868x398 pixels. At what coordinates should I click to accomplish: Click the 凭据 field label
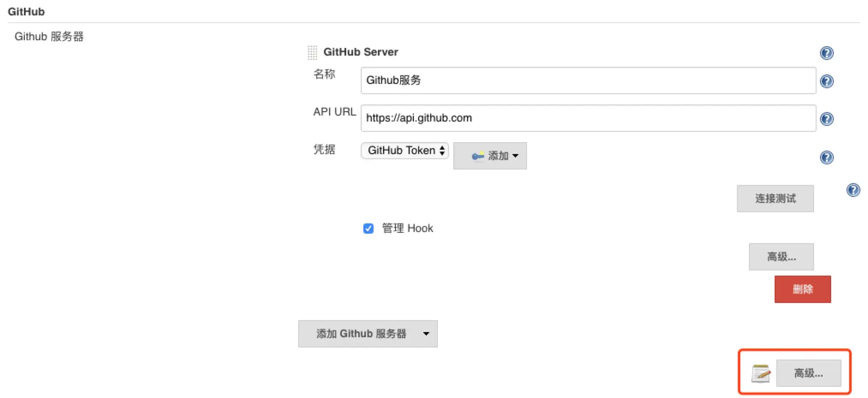point(324,149)
